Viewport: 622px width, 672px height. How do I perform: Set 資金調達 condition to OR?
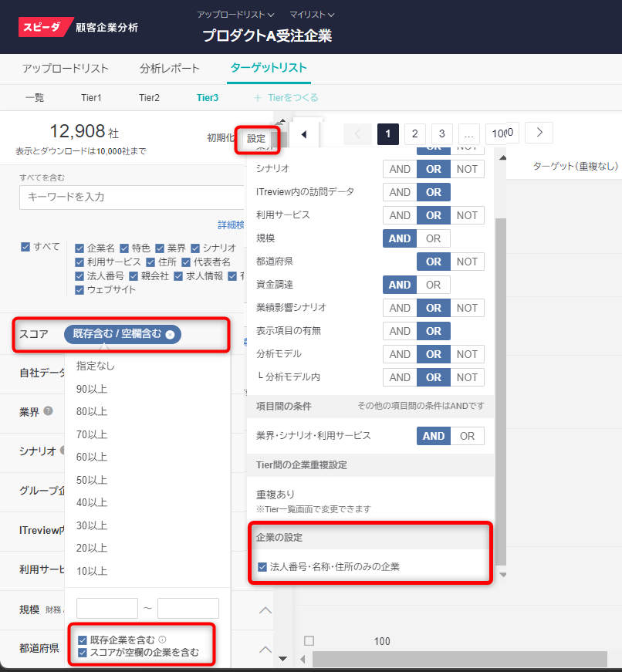tap(433, 285)
